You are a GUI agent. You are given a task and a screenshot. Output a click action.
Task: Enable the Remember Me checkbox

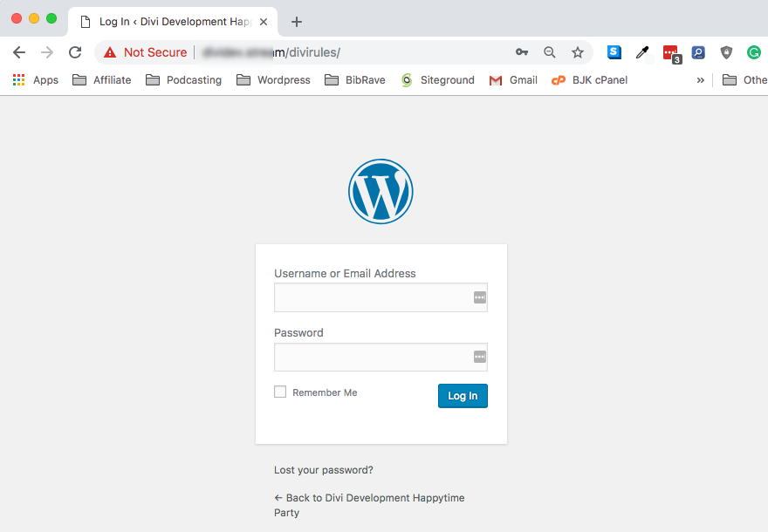(279, 392)
